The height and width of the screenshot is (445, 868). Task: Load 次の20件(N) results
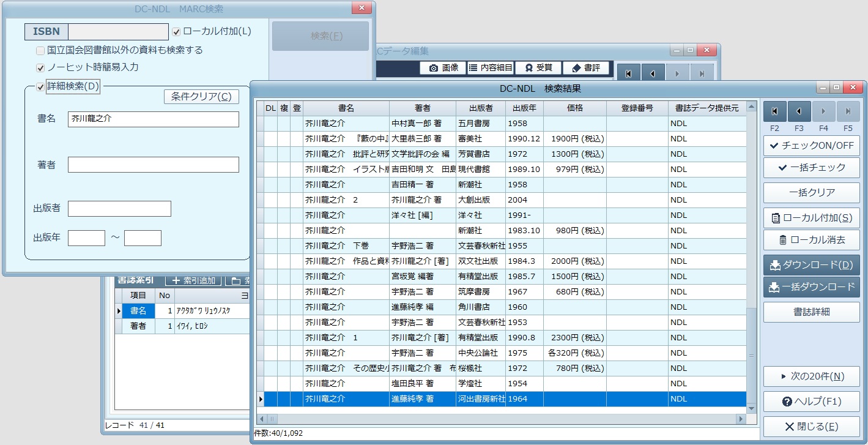812,376
